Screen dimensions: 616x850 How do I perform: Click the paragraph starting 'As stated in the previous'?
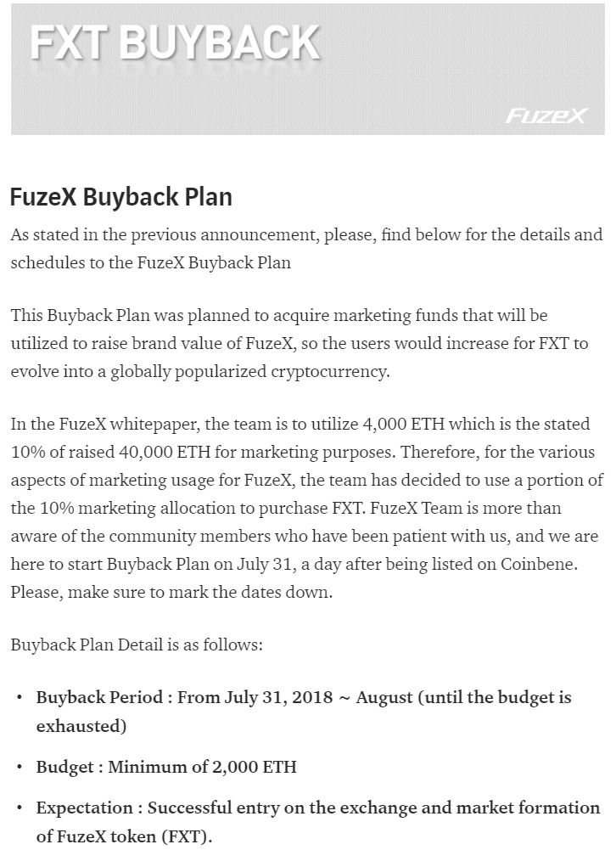(x=306, y=248)
